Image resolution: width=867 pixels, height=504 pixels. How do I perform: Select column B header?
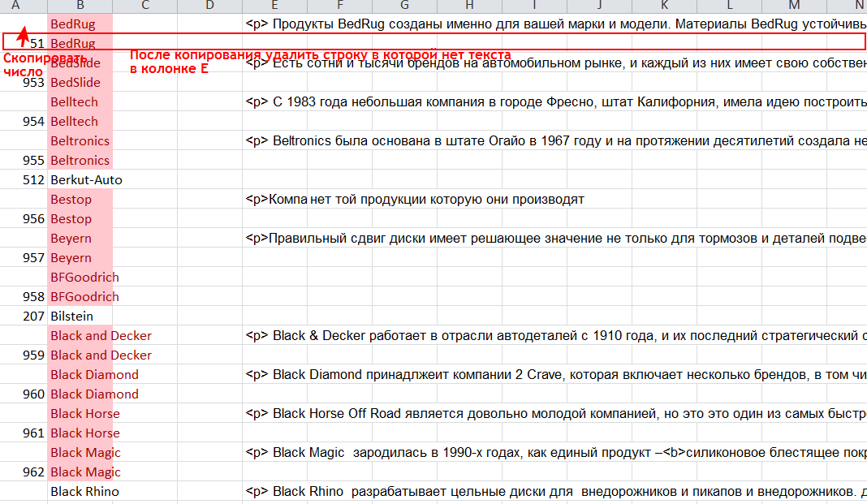[80, 6]
